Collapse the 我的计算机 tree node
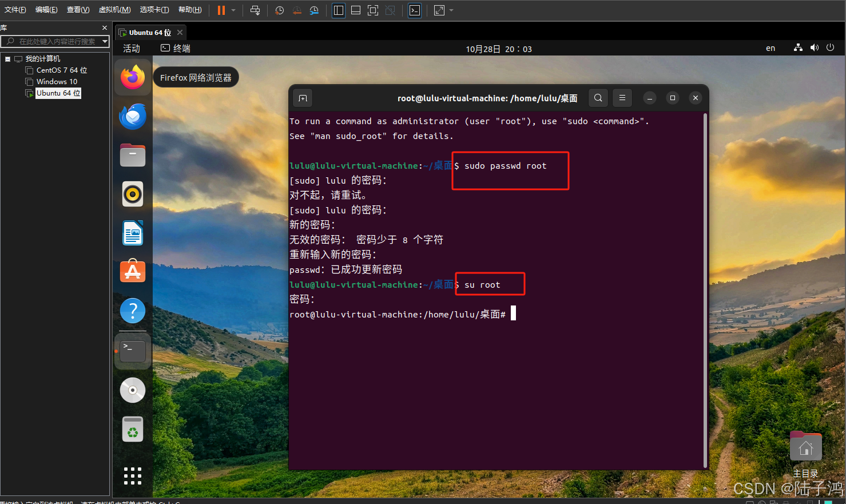This screenshot has width=846, height=504. pos(8,58)
